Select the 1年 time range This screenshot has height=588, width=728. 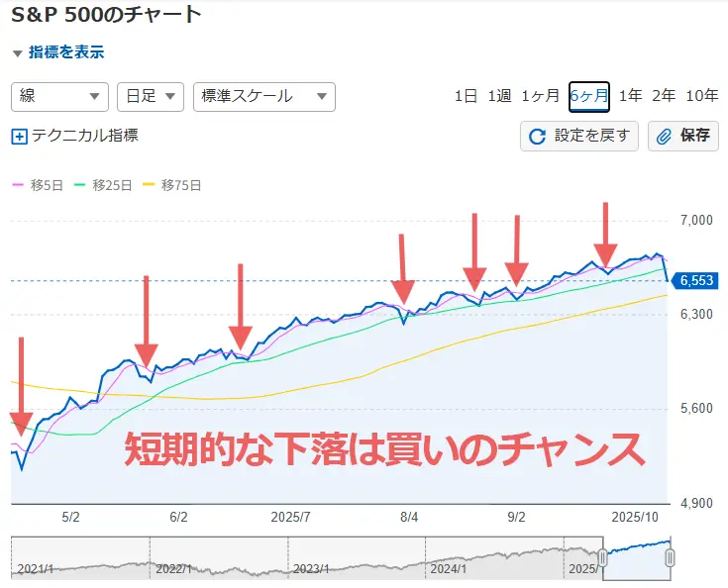tap(631, 96)
